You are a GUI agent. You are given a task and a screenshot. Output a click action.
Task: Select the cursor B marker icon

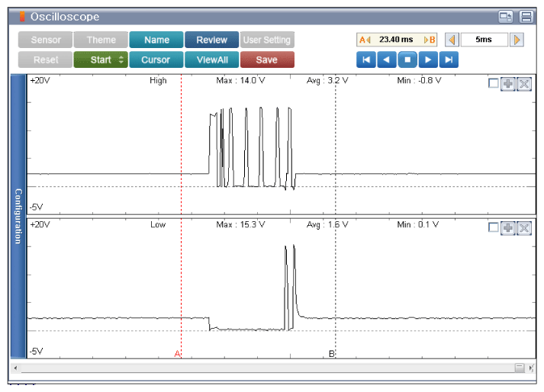point(430,40)
